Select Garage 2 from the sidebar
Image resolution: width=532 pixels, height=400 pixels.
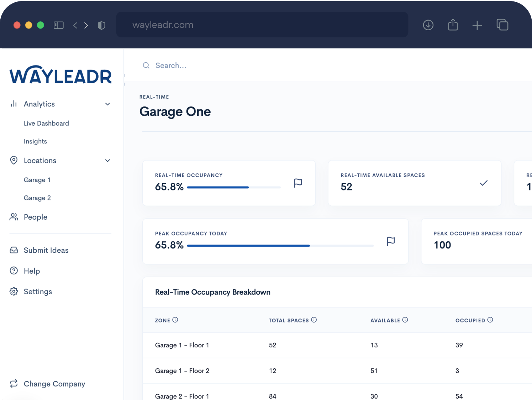[x=37, y=198]
